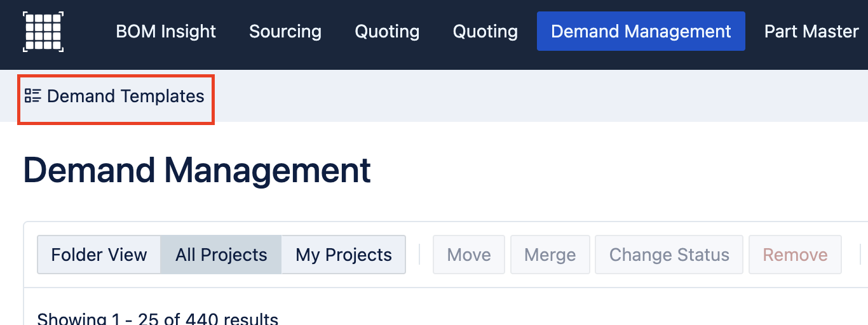The image size is (868, 325).
Task: Go to the Sourcing tab
Action: point(285,31)
